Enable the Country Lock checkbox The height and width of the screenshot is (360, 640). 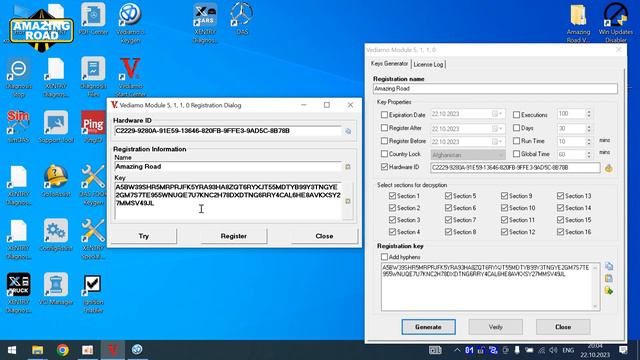pos(384,154)
